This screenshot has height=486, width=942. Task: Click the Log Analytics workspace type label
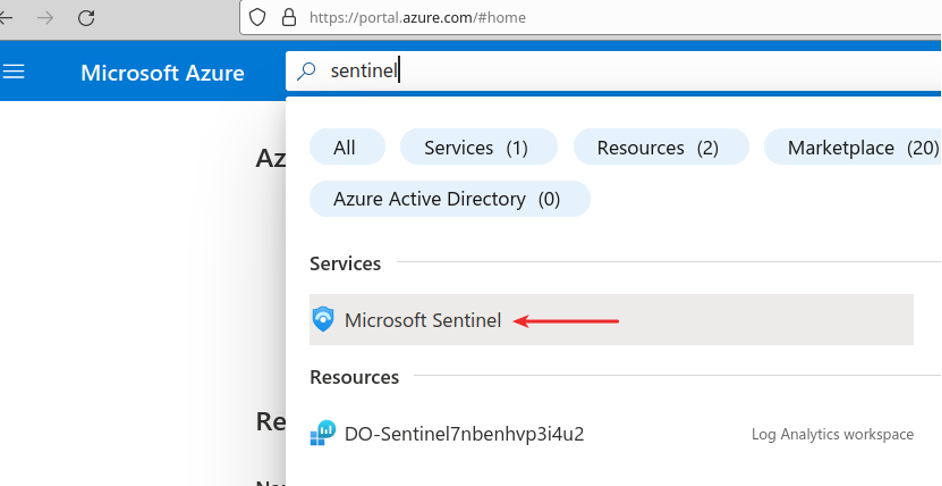click(832, 434)
